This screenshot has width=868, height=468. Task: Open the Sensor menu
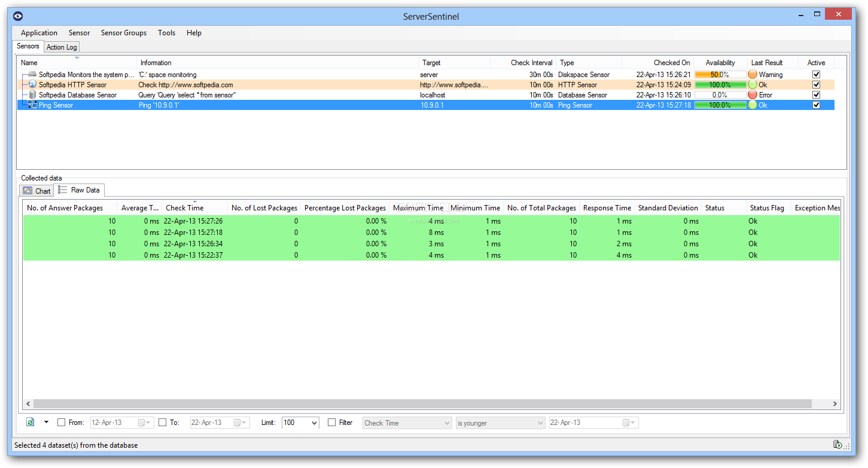tap(79, 33)
